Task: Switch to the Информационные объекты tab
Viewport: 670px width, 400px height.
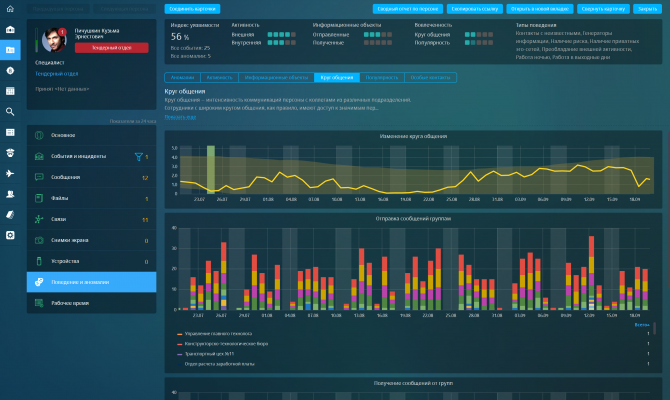Action: coord(276,77)
